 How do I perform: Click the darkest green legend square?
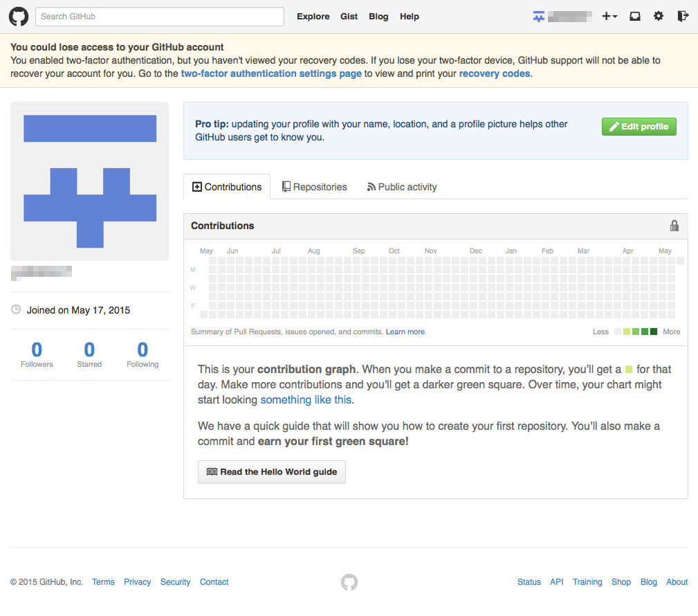(654, 332)
